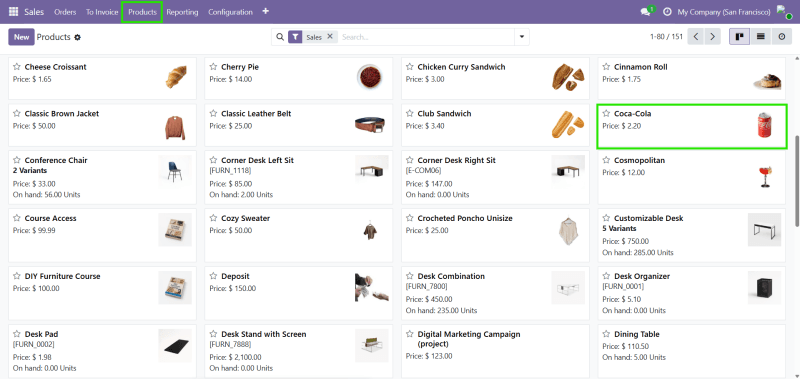Viewport: 800px width, 379px height.
Task: Open the Customizable Desk thumbnail
Action: (x=764, y=230)
